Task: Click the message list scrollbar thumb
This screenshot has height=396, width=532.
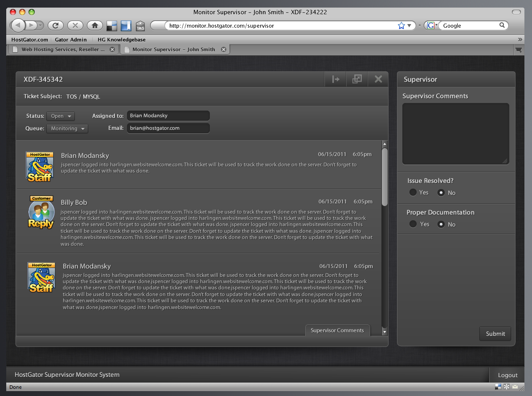Action: 385,177
